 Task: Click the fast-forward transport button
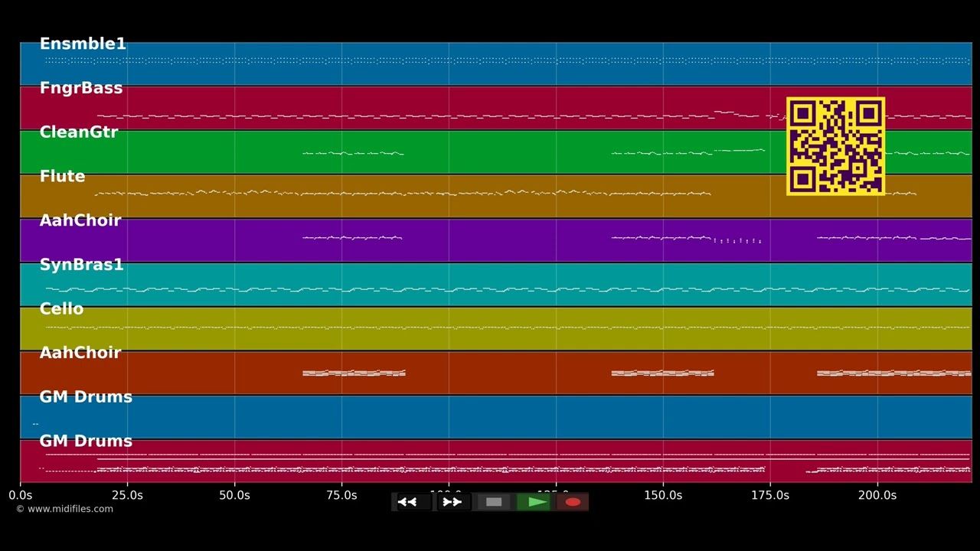[x=453, y=502]
